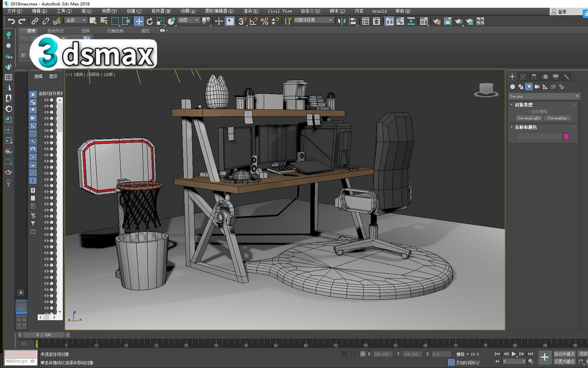Image resolution: width=588 pixels, height=368 pixels.
Task: Open the Select by Name list
Action: tap(104, 21)
